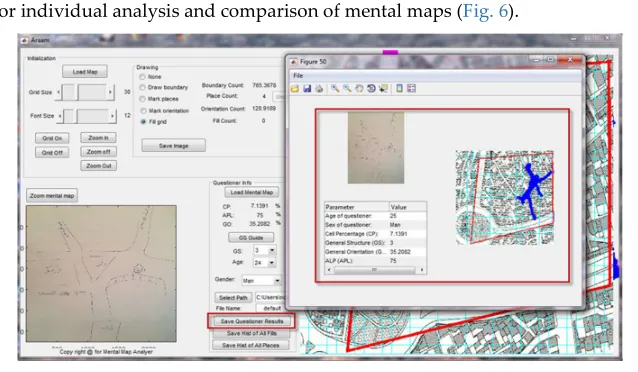
Task: Click the Load Map button
Action: [x=85, y=72]
